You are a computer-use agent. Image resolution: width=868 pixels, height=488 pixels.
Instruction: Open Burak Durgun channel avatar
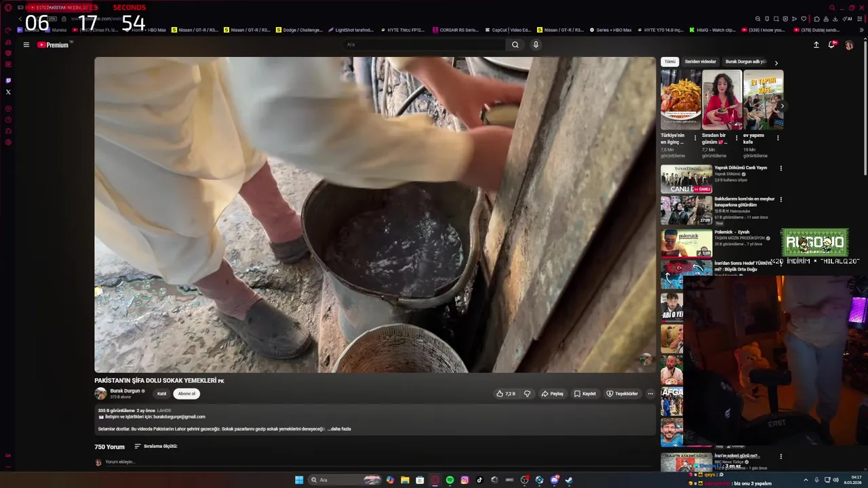click(100, 394)
